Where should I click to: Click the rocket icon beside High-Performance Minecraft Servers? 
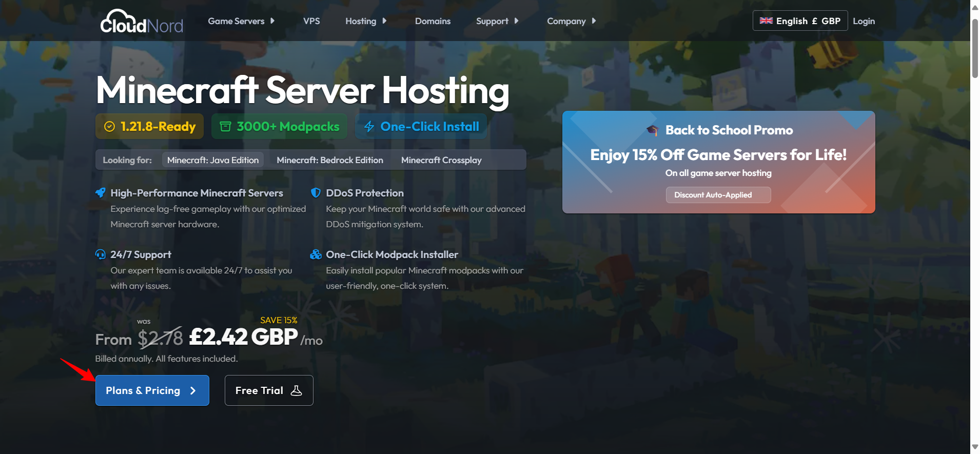click(101, 193)
